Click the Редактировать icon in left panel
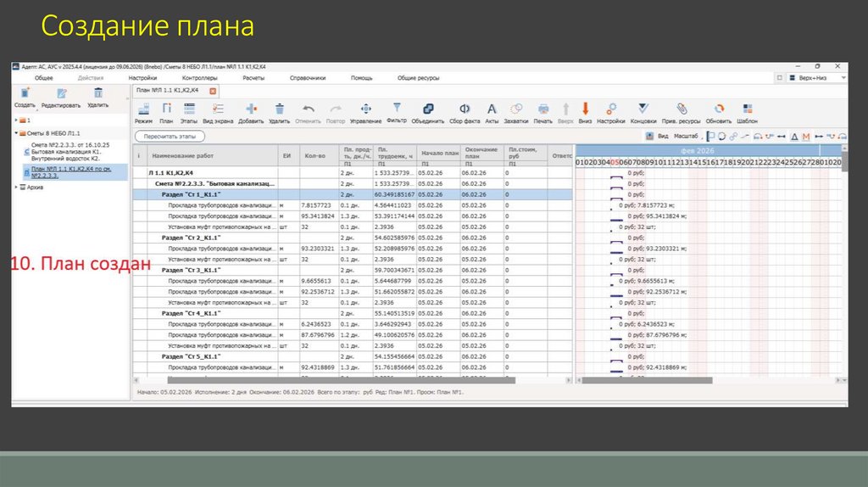 click(x=61, y=93)
